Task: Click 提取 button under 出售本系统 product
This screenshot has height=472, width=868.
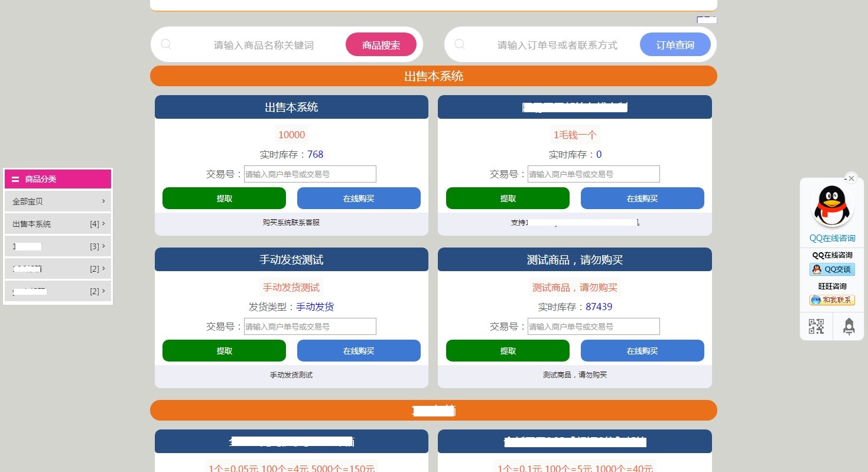Action: [224, 198]
